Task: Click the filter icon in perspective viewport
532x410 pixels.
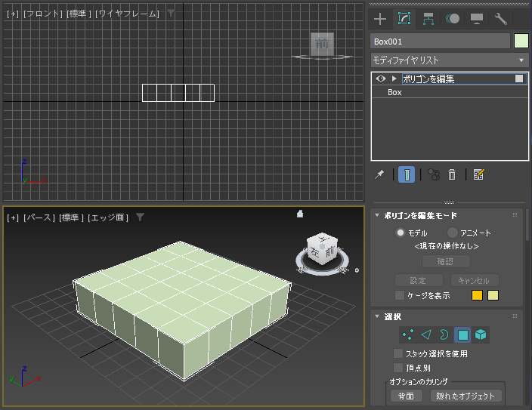Action: point(140,217)
